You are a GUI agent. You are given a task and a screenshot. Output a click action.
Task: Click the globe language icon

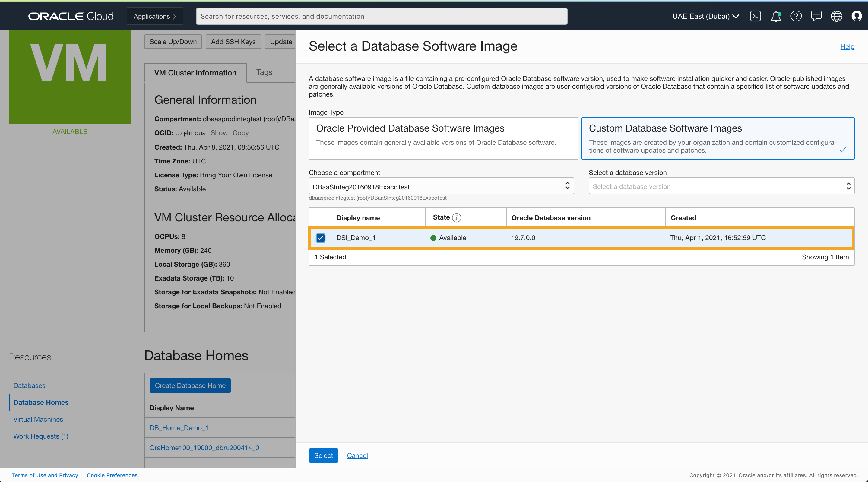(x=836, y=16)
